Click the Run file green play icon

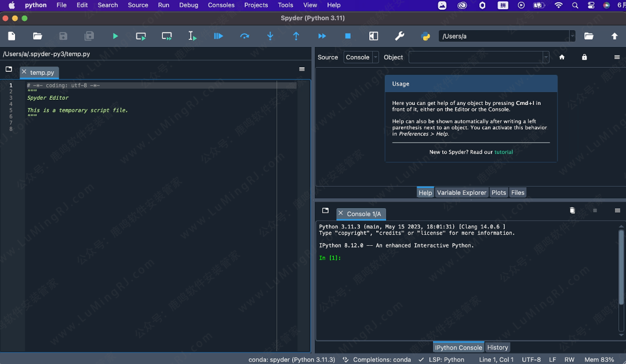pyautogui.click(x=115, y=36)
